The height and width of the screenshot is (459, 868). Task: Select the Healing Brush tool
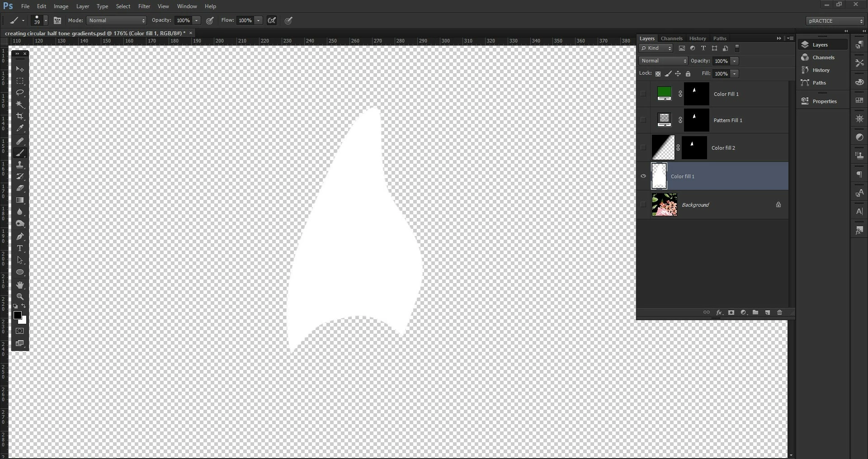[x=20, y=141]
